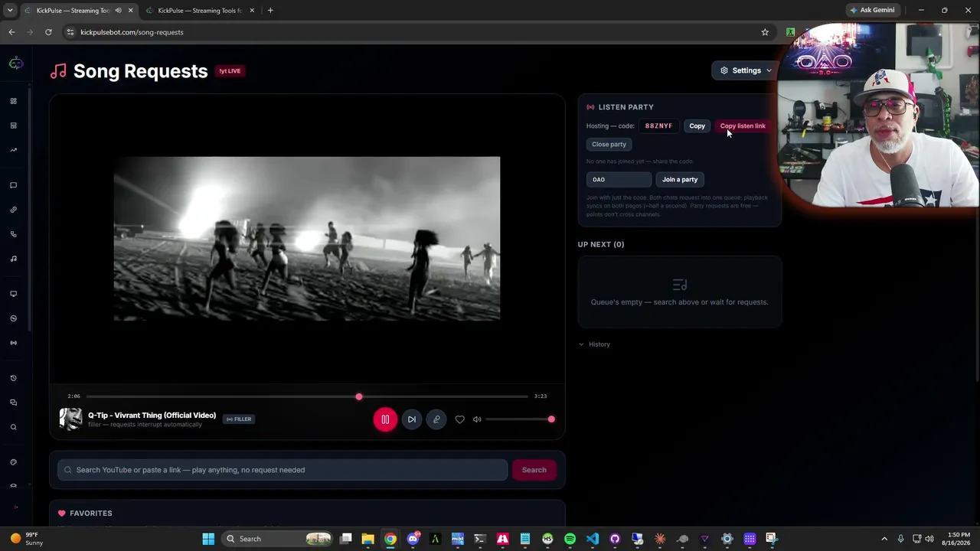Open the Settings dropdown
The height and width of the screenshot is (551, 980).
click(746, 70)
